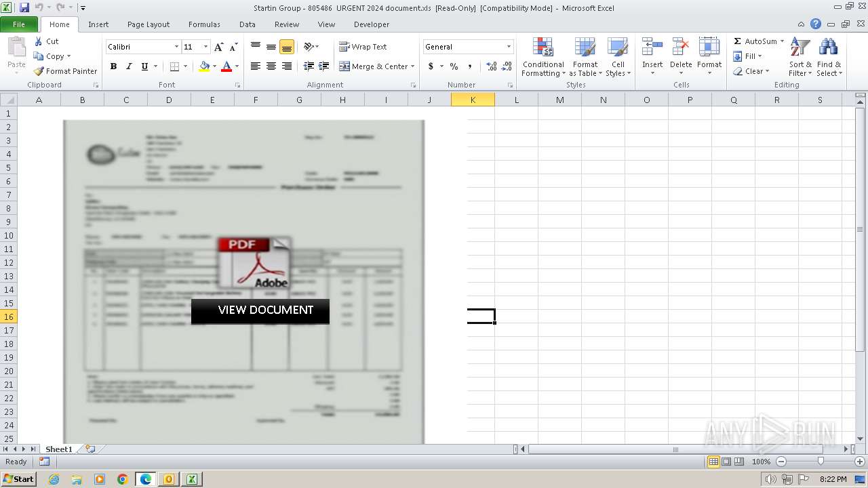
Task: Click Accounting Number Format dollar icon
Action: 431,66
